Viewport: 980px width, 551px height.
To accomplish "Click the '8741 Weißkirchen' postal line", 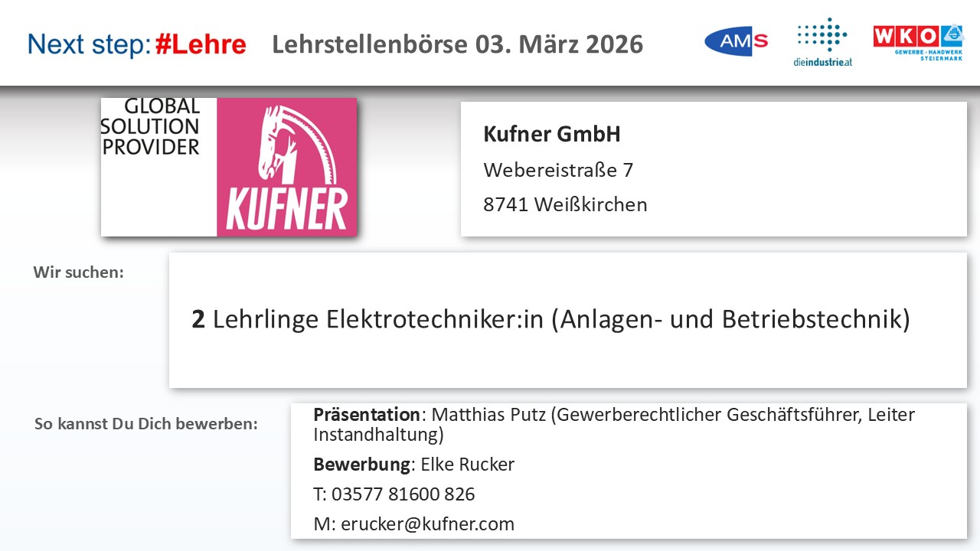I will [565, 204].
